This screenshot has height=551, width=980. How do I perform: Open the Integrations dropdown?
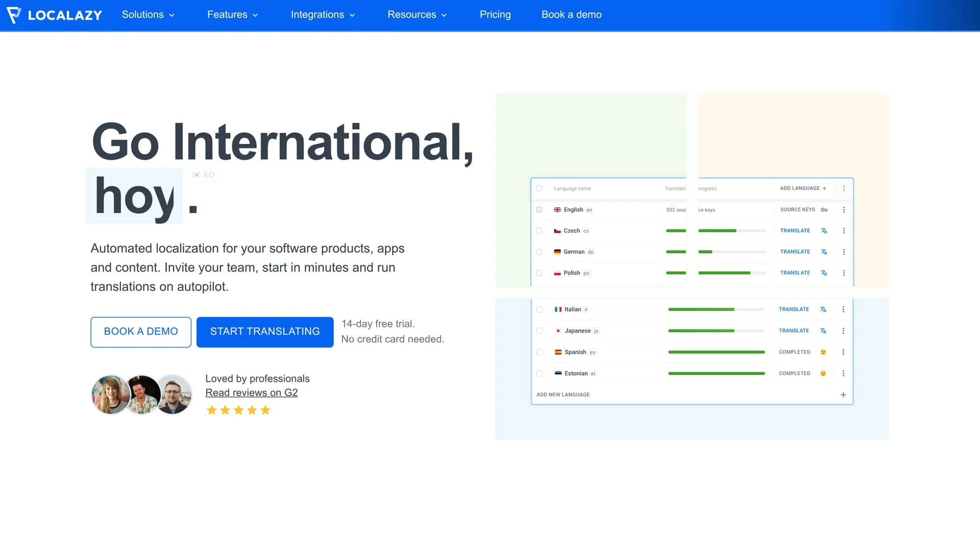[323, 15]
